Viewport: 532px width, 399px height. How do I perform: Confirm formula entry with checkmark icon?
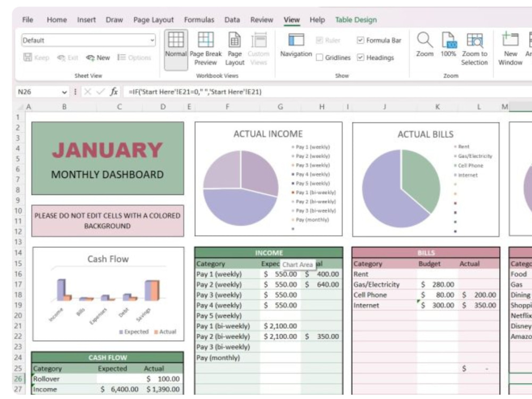click(x=101, y=92)
